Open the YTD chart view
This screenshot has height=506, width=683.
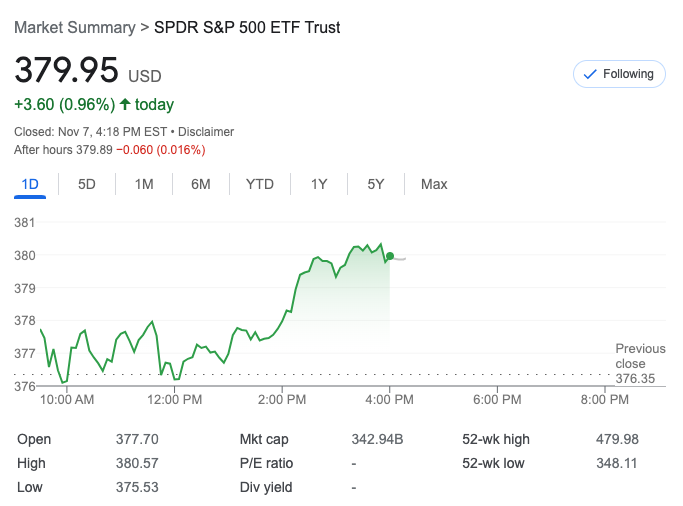point(260,184)
